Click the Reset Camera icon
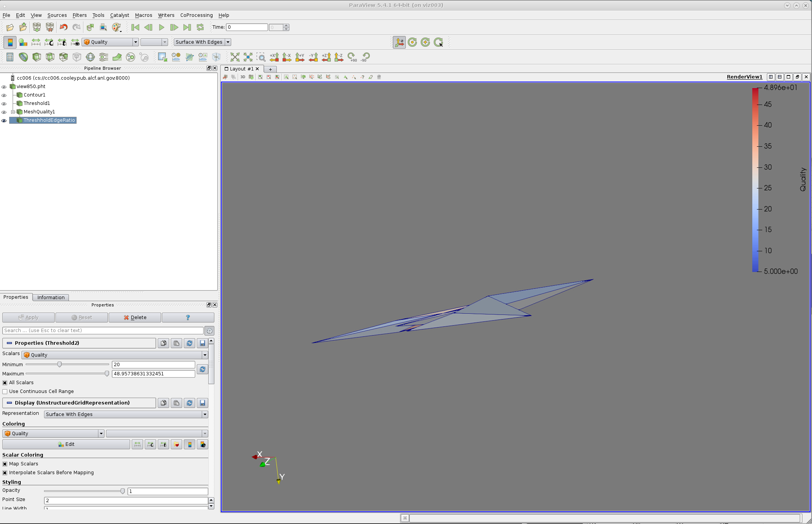The width and height of the screenshot is (812, 524). click(235, 57)
